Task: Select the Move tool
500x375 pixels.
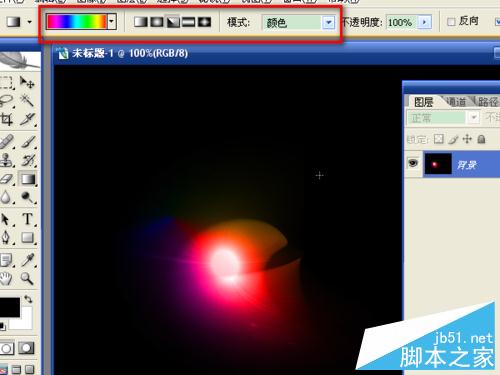Action: tap(27, 82)
